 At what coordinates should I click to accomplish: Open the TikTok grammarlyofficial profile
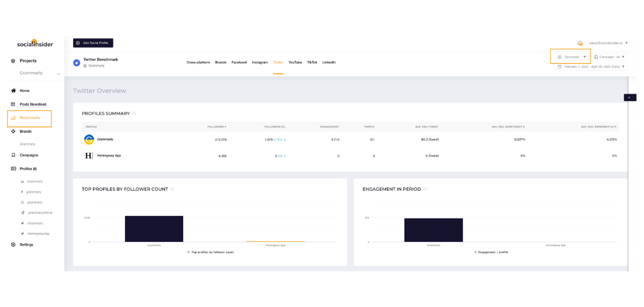[x=36, y=213]
